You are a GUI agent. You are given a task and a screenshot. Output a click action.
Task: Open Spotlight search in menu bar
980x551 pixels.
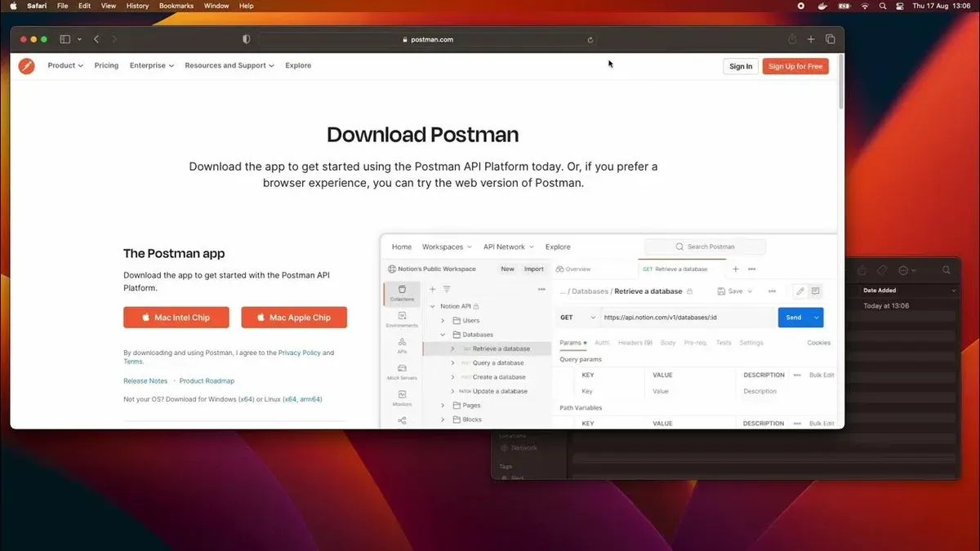[883, 6]
